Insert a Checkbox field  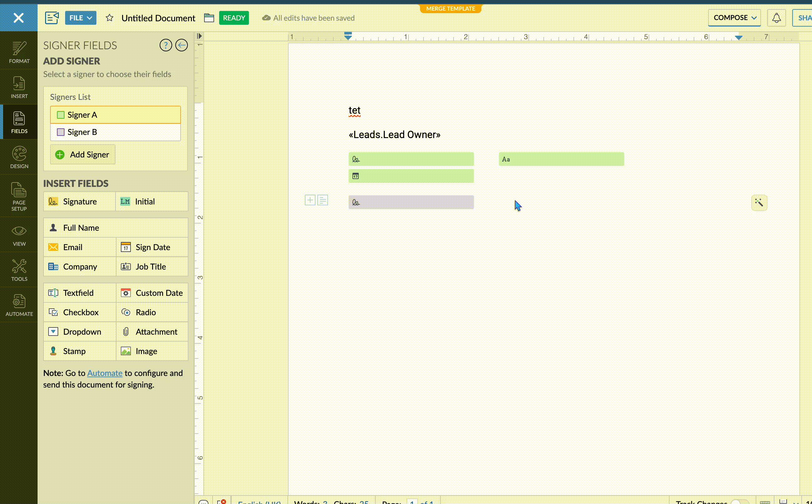[x=80, y=312]
